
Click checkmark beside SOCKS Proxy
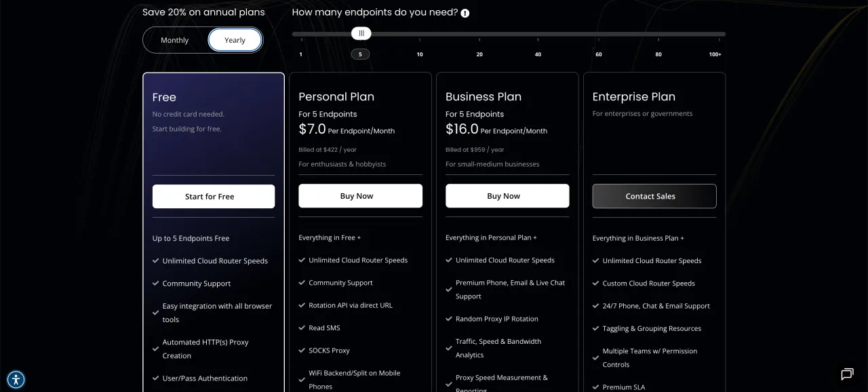click(302, 351)
